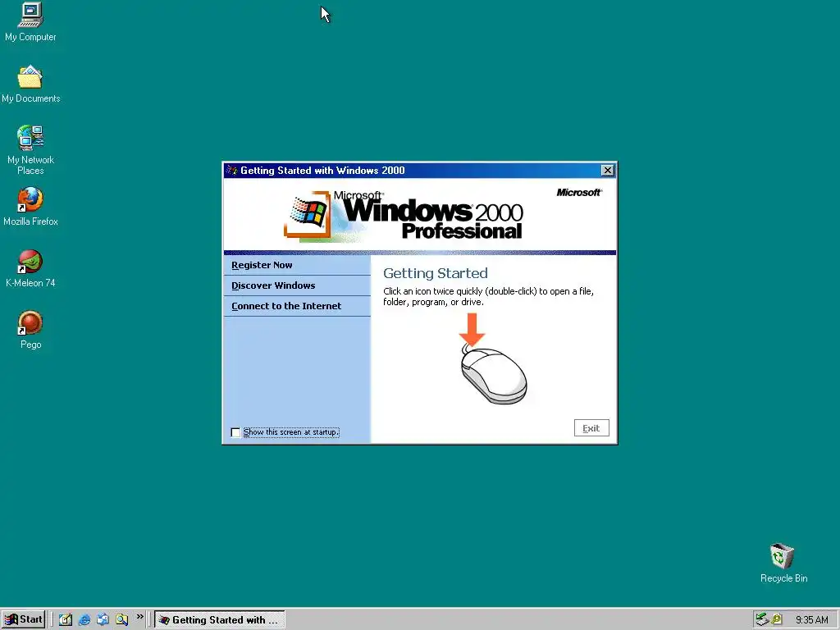840x630 pixels.
Task: Click the Getting Started heading text
Action: (436, 273)
